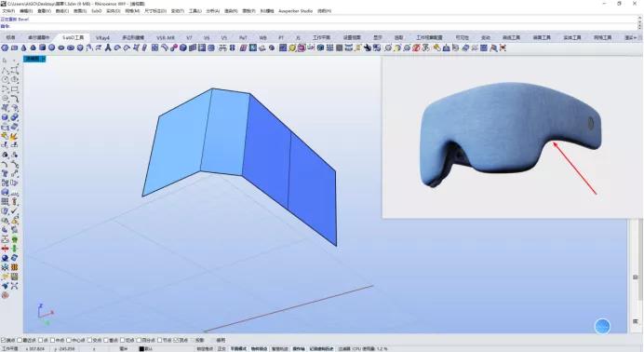Open the 工作平面 coordinate mode selector in status bar
The image size is (644, 352).
tap(10, 348)
